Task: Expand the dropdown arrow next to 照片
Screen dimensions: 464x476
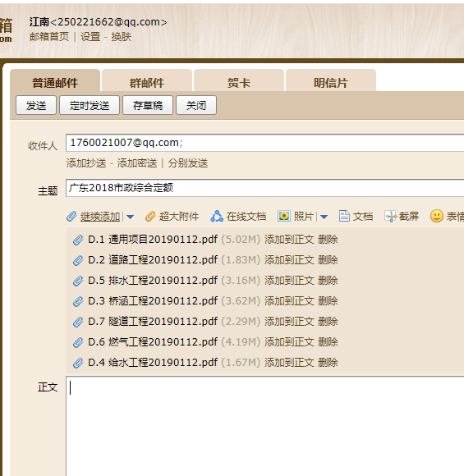Action: coord(324,217)
